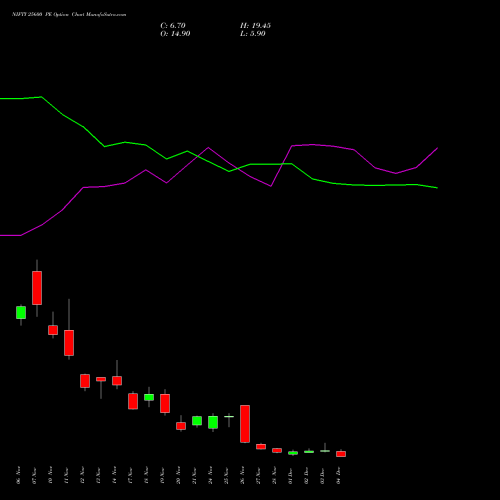This screenshot has height=500, width=500.
Task: Select the doji candlestick above 25 Nov
Action: tap(229, 417)
